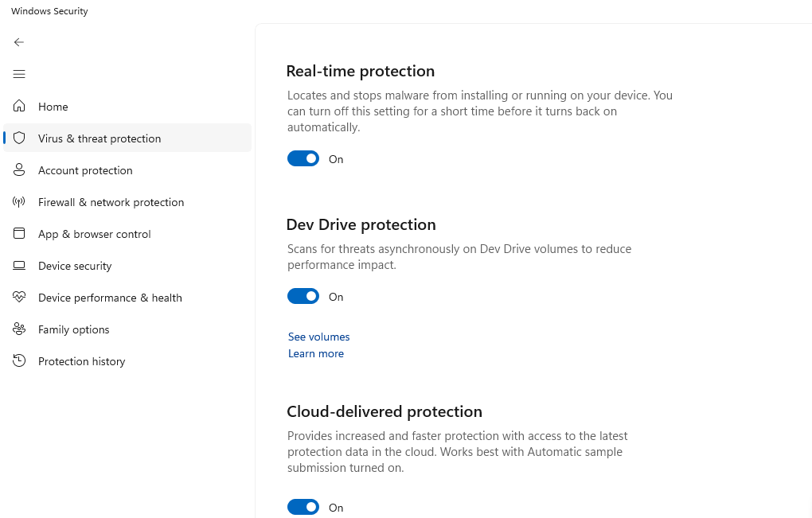Viewport: 812px width, 518px height.
Task: Click the Real-time protection heading text
Action: pos(360,71)
